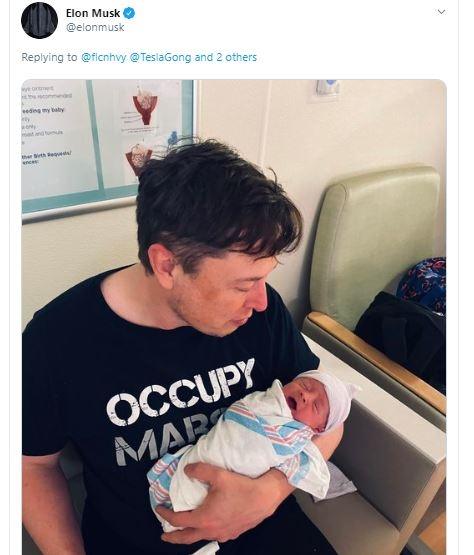Open the @TeslaGong mention link
The width and height of the screenshot is (474, 555).
(161, 57)
